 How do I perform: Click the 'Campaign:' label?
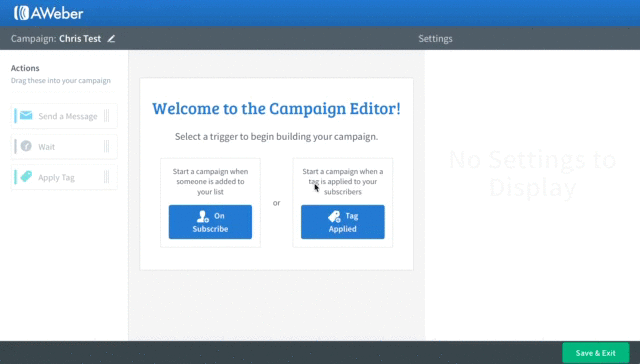pyautogui.click(x=33, y=38)
